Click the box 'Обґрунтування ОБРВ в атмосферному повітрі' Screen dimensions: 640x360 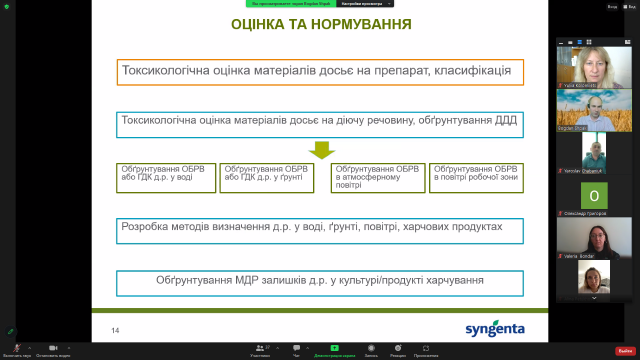tap(378, 178)
